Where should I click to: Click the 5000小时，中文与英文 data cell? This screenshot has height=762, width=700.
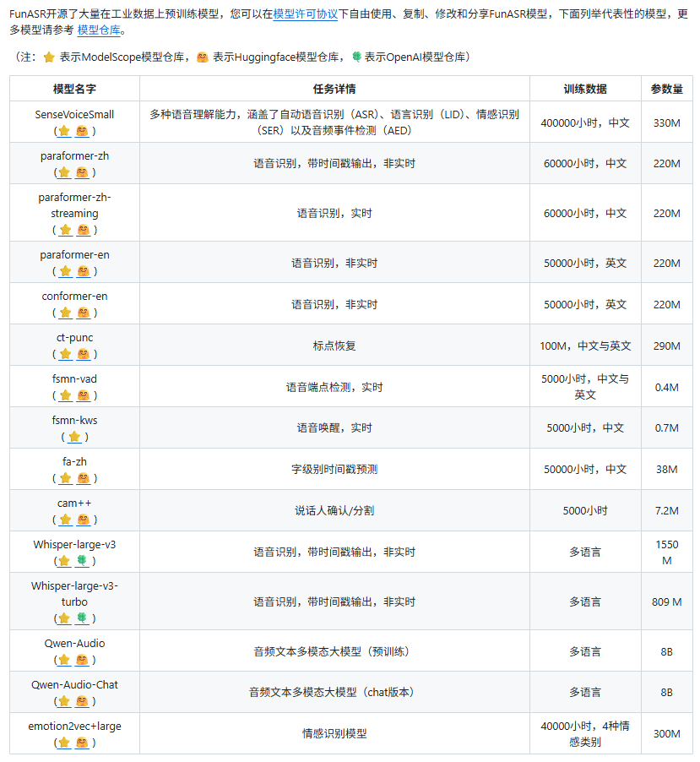pyautogui.click(x=585, y=387)
